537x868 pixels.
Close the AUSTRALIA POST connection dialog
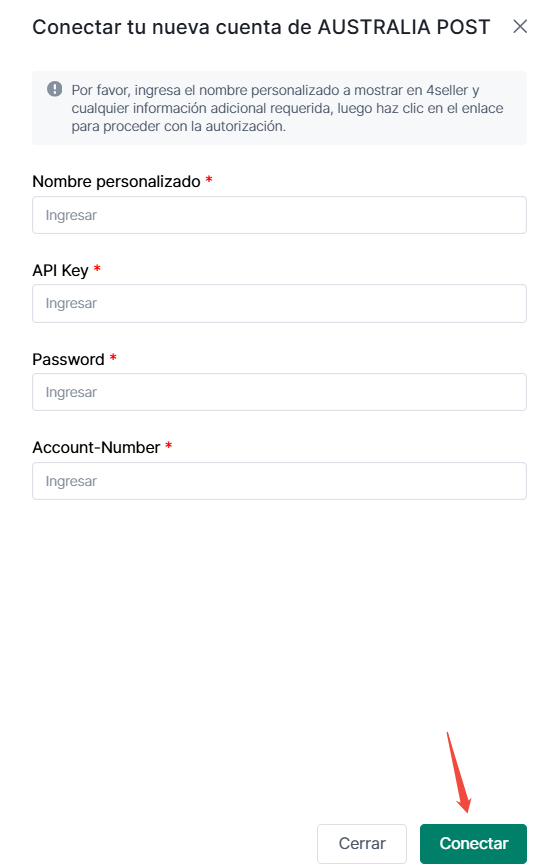519,26
